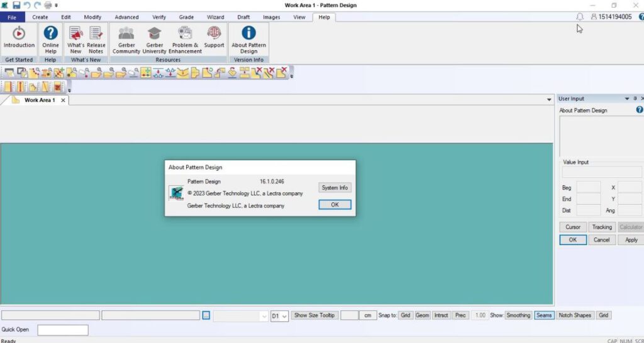Open About Pattern Design in ribbon
Image resolution: width=644 pixels, height=343 pixels.
[248, 33]
